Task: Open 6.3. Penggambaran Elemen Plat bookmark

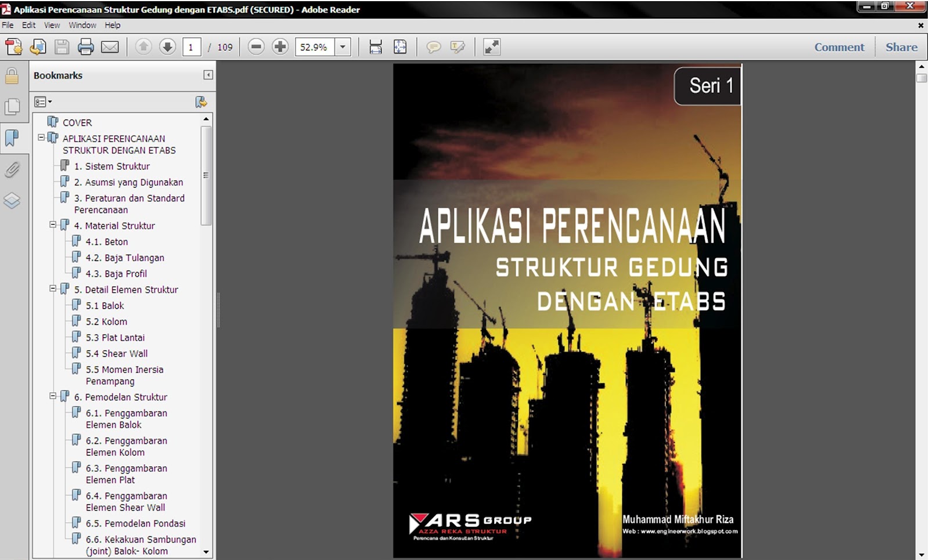Action: [x=127, y=474]
